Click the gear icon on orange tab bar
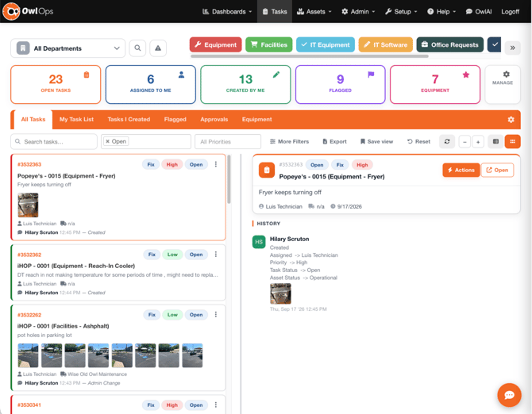Screen dimensions: 532x414 (511, 120)
